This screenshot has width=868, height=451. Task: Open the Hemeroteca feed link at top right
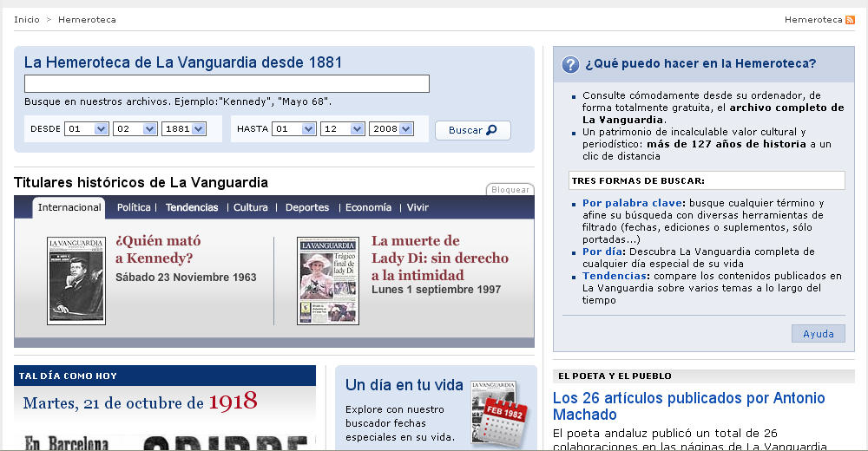(x=813, y=19)
